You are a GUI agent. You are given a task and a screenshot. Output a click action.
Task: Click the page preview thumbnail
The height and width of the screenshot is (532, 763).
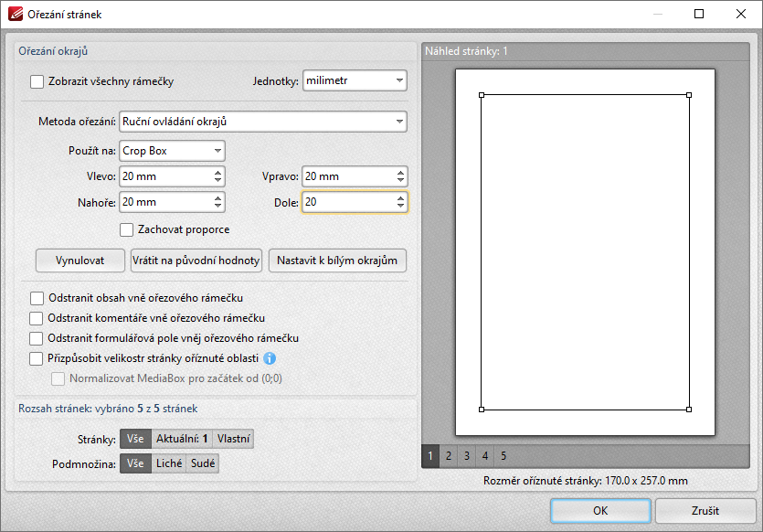585,252
